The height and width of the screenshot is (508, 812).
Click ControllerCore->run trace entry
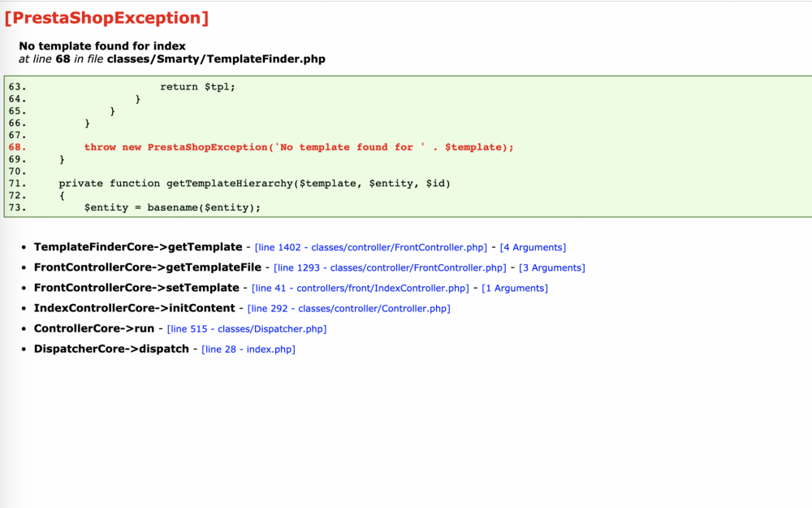coord(94,328)
